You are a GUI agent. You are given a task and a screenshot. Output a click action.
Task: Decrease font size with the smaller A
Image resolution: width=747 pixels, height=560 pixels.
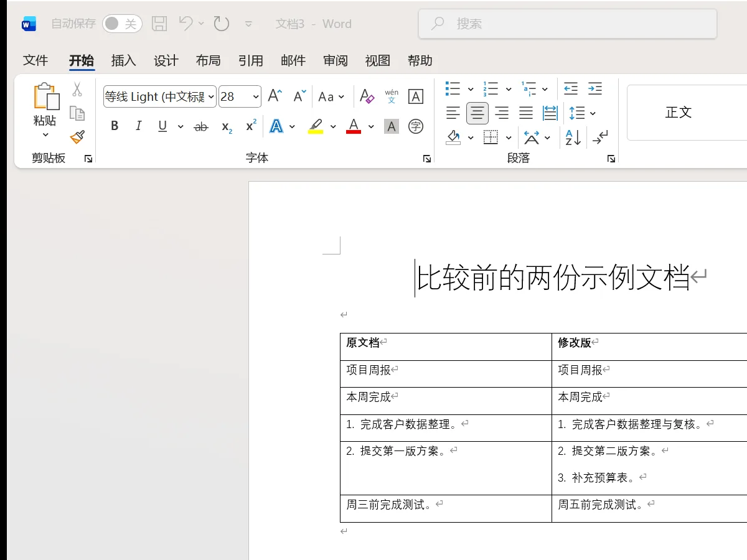[x=299, y=96]
